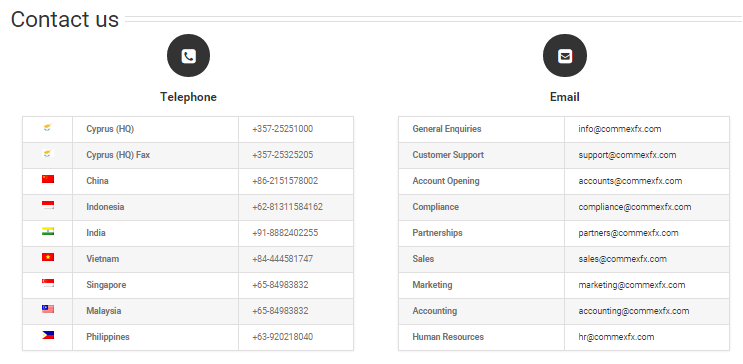Click the Indonesia country label
Screen dimensions: 743x364
point(105,207)
